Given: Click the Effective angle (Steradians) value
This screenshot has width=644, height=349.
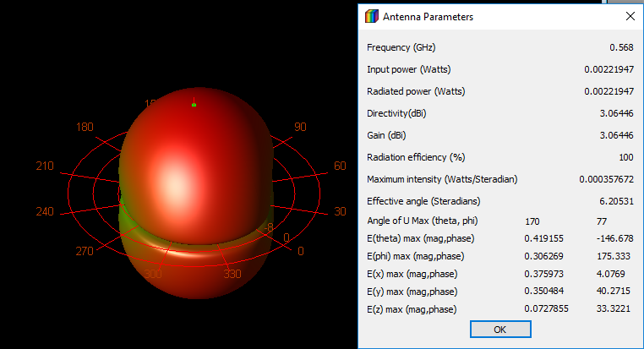Looking at the screenshot, I should pyautogui.click(x=614, y=201).
